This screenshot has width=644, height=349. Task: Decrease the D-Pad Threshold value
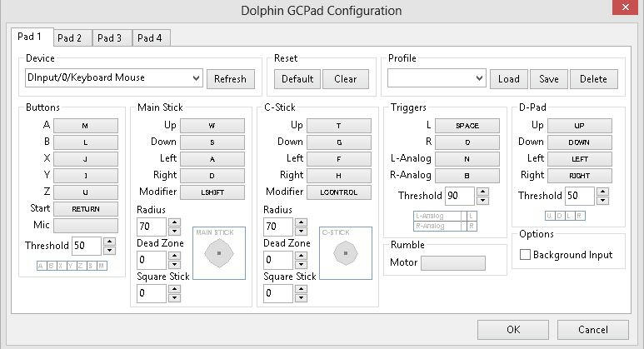pyautogui.click(x=602, y=201)
